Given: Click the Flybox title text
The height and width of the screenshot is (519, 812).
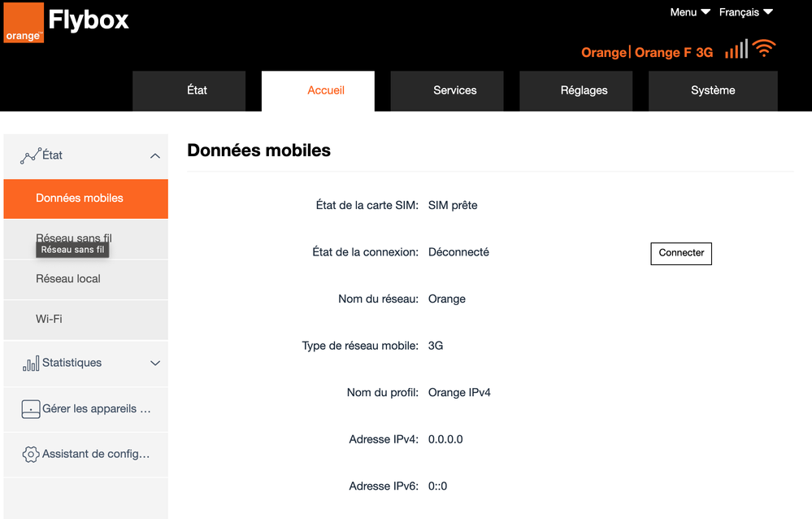Looking at the screenshot, I should [89, 20].
